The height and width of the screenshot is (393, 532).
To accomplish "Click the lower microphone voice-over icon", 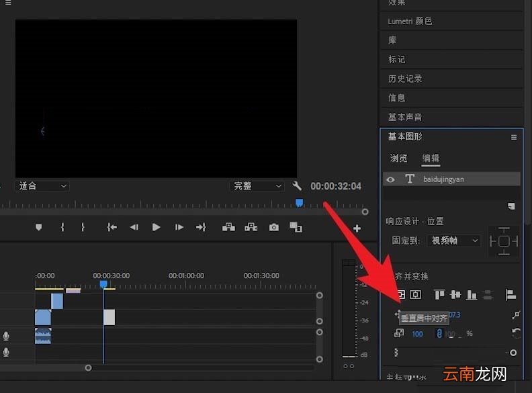I will pos(6,352).
